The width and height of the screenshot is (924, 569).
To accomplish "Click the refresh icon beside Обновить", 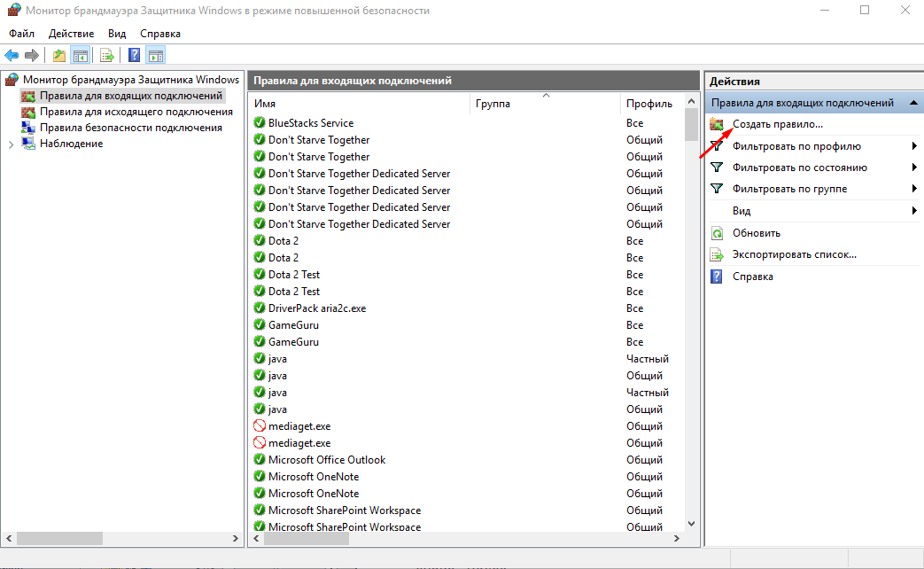I will pyautogui.click(x=717, y=233).
